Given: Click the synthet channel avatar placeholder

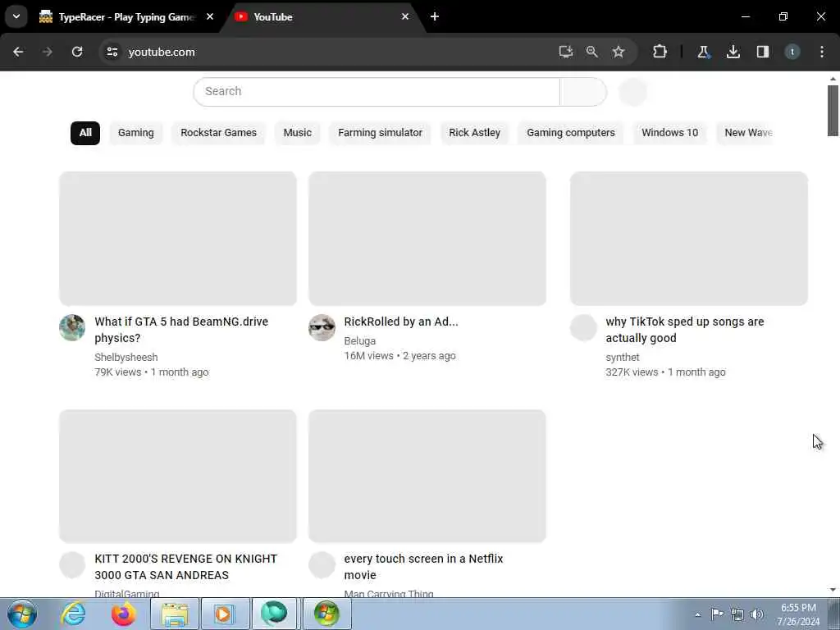Looking at the screenshot, I should [583, 328].
